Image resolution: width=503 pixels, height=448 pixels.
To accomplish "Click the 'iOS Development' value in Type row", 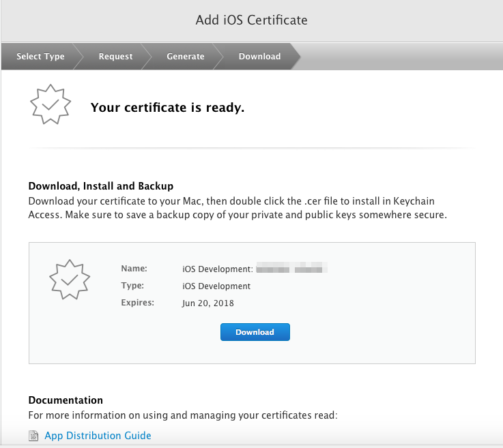I will click(x=216, y=286).
